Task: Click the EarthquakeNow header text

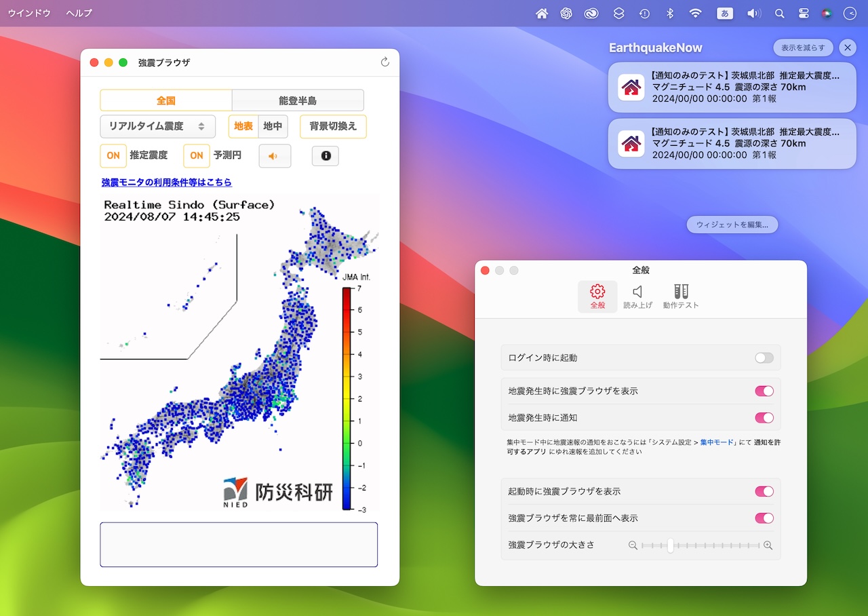Action: 656,47
